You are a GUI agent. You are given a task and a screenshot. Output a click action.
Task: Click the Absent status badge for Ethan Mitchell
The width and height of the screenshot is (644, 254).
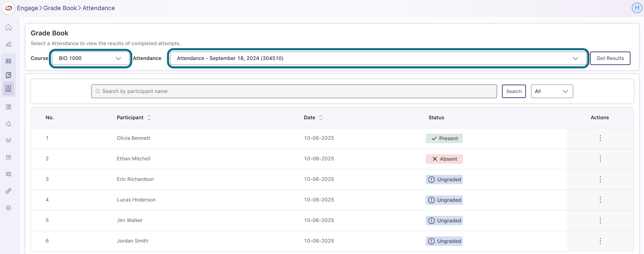tap(444, 159)
